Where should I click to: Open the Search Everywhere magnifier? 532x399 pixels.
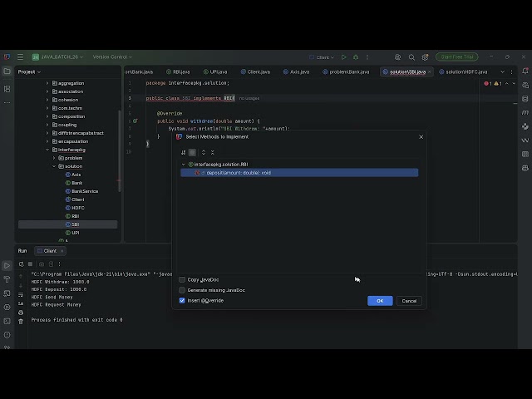click(x=411, y=57)
